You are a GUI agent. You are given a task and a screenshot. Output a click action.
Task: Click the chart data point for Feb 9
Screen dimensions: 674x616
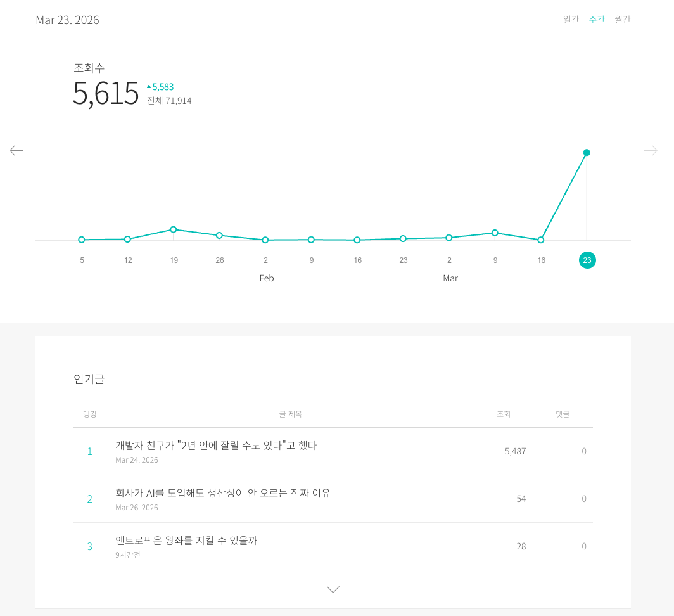(311, 240)
